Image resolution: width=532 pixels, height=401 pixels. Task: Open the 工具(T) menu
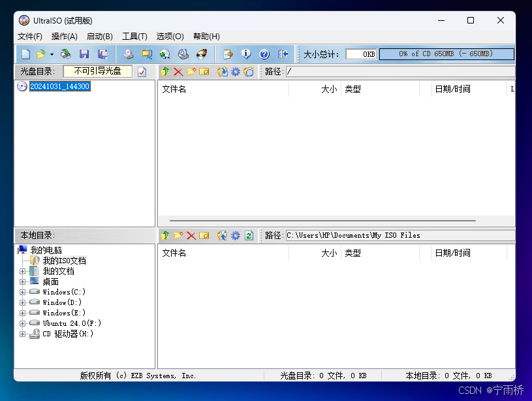point(134,37)
